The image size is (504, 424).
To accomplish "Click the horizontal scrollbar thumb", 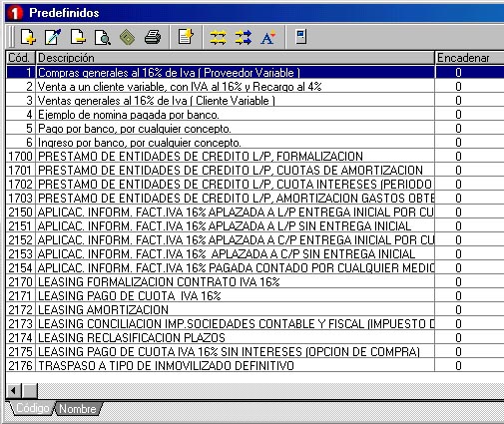I will 30,390.
